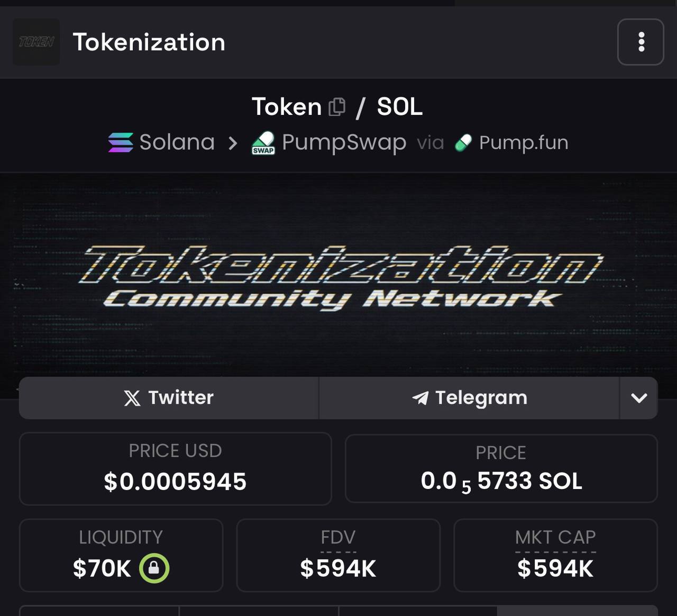Expand more social links chevron
This screenshot has width=677, height=616.
(x=639, y=398)
